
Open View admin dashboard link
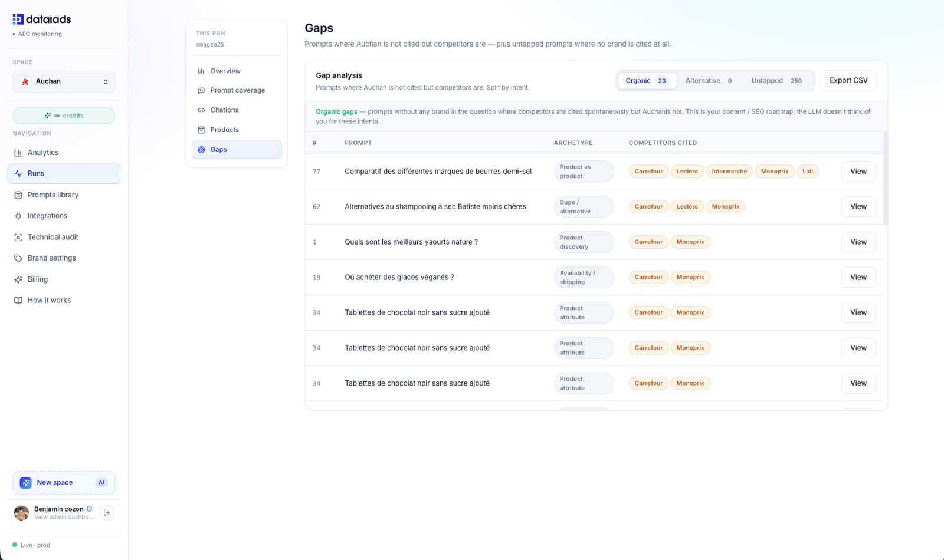tap(64, 517)
